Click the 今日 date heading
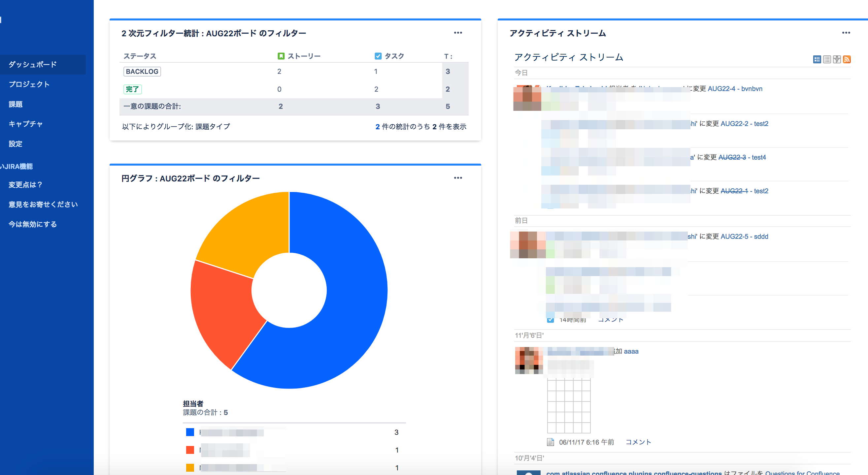The width and height of the screenshot is (868, 475). coord(521,73)
